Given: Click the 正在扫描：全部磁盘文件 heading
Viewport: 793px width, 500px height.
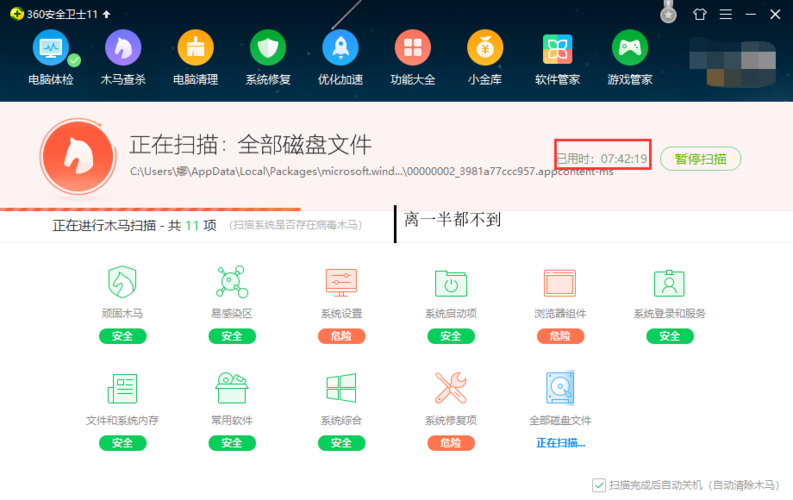Looking at the screenshot, I should coord(250,145).
